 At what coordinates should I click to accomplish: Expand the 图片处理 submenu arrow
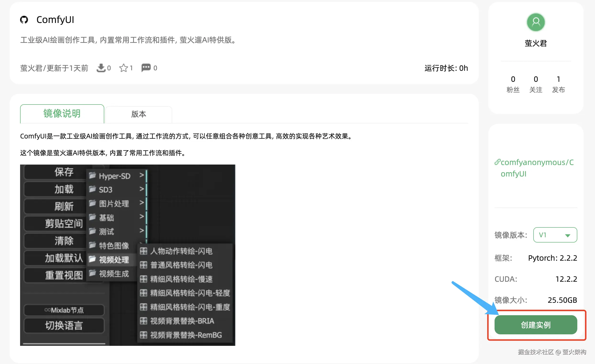pos(142,203)
